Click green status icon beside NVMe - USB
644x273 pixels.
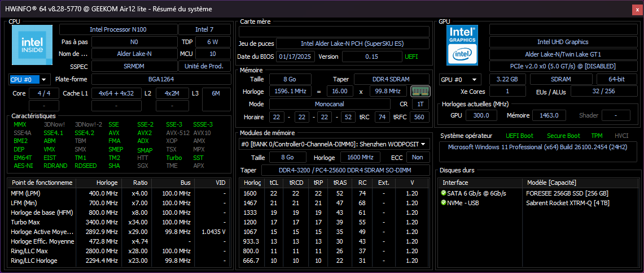(443, 203)
